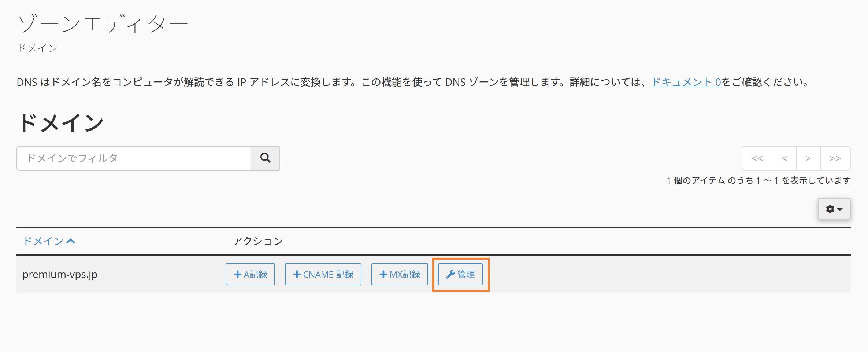Click the アクション column header
Image resolution: width=868 pixels, height=352 pixels.
258,241
